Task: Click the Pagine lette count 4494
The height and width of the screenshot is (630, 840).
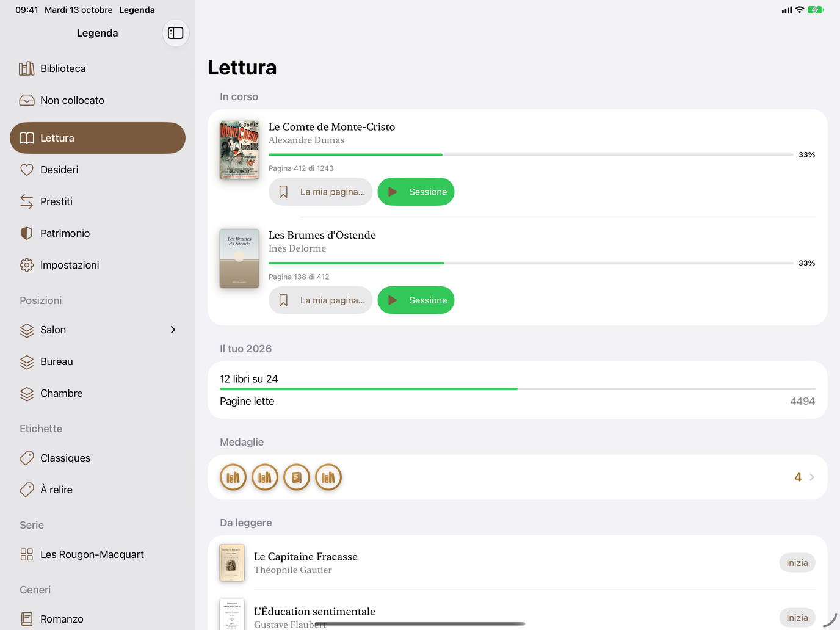Action: 803,401
